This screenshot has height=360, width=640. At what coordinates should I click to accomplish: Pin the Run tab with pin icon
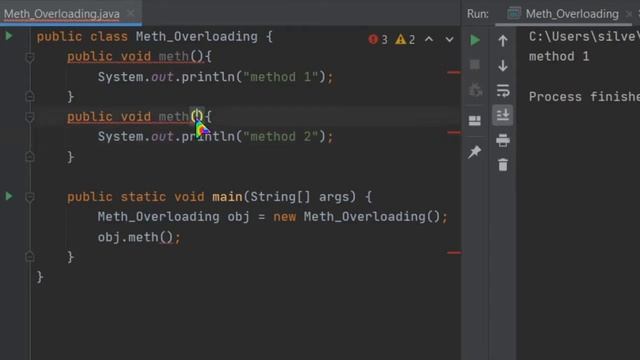[474, 152]
